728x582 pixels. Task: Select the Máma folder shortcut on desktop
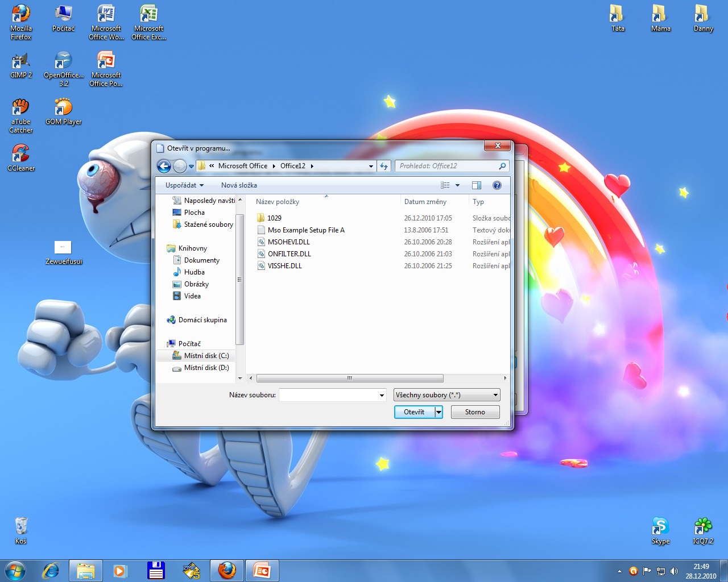click(x=660, y=18)
